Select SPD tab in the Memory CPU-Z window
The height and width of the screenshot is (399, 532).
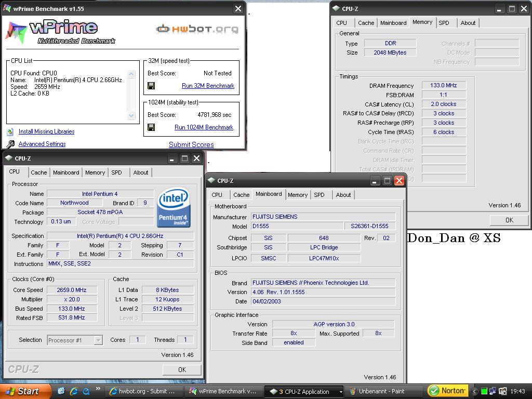coord(444,23)
